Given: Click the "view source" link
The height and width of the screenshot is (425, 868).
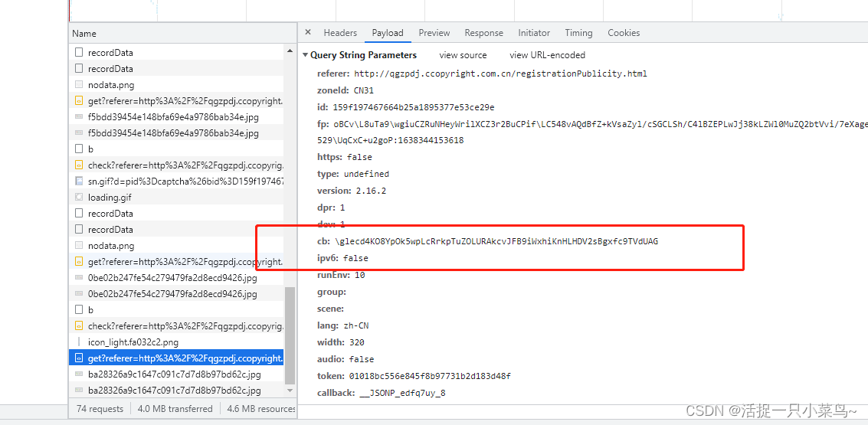Looking at the screenshot, I should pos(463,55).
